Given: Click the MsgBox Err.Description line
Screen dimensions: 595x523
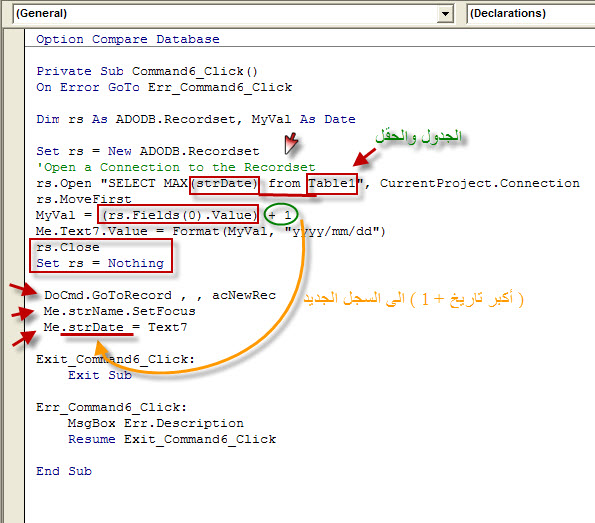Looking at the screenshot, I should click(156, 423).
